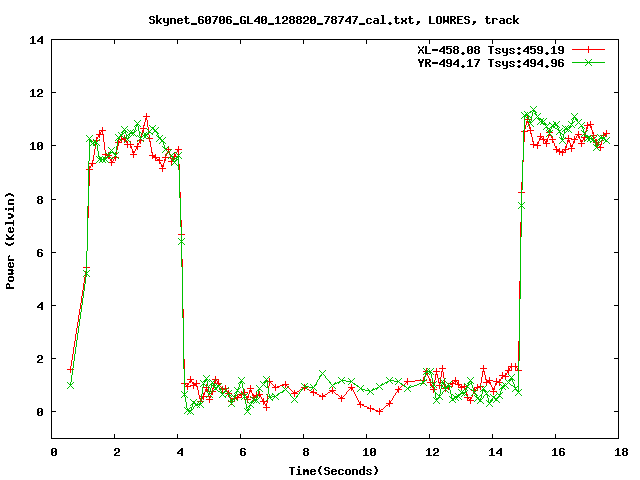Click y-axis tick label 8
This screenshot has width=640, height=480.
pos(40,200)
